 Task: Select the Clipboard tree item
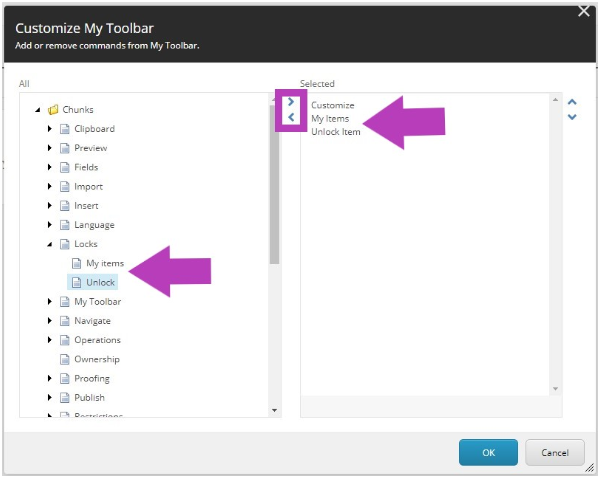click(94, 129)
